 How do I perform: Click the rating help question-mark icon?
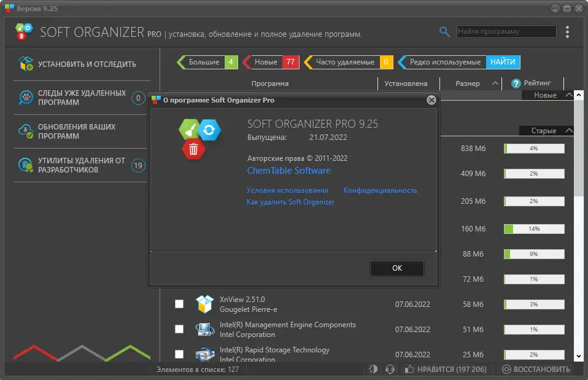pyautogui.click(x=516, y=83)
